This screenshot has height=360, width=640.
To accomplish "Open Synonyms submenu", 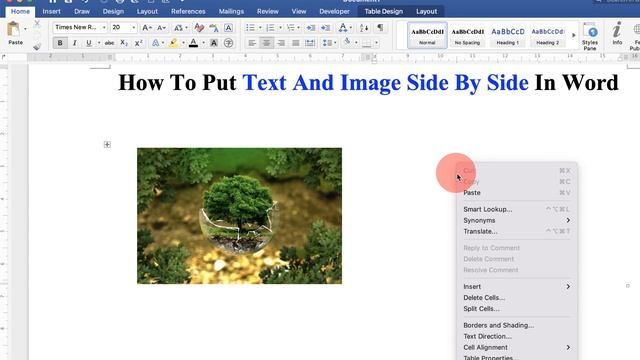I will click(x=517, y=220).
